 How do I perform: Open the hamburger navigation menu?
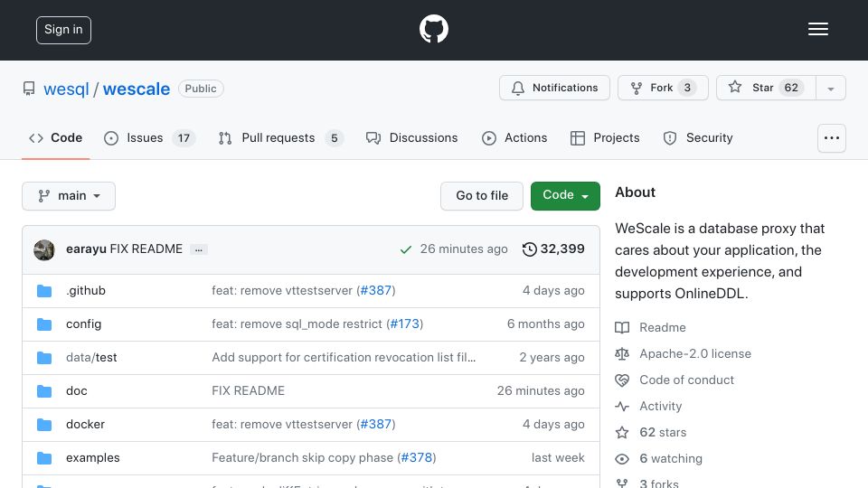coord(817,29)
